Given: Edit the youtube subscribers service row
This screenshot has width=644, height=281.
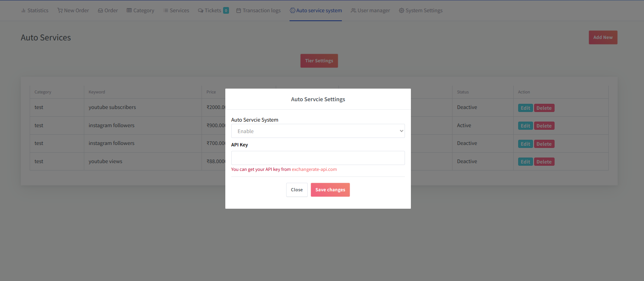Looking at the screenshot, I should pyautogui.click(x=525, y=108).
